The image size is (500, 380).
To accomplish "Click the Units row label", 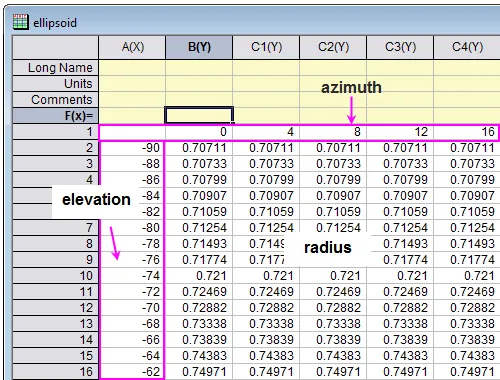I will click(56, 84).
